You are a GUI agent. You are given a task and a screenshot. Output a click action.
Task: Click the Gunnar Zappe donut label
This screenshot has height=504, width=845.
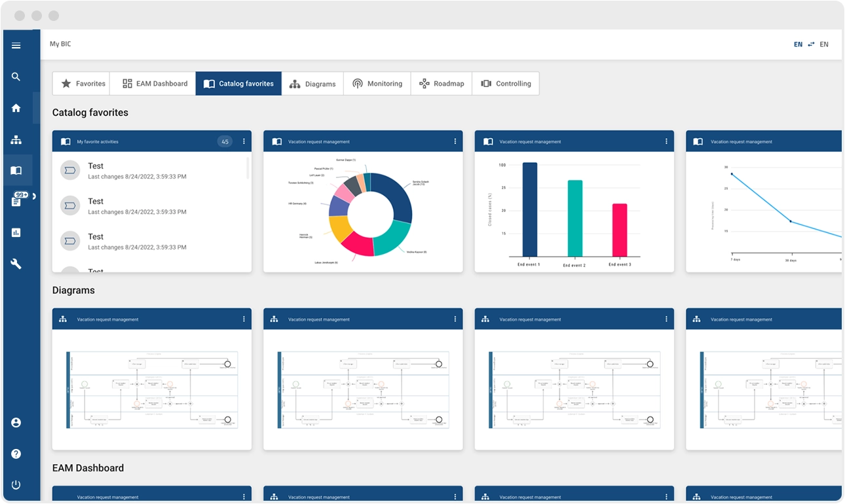click(x=345, y=160)
